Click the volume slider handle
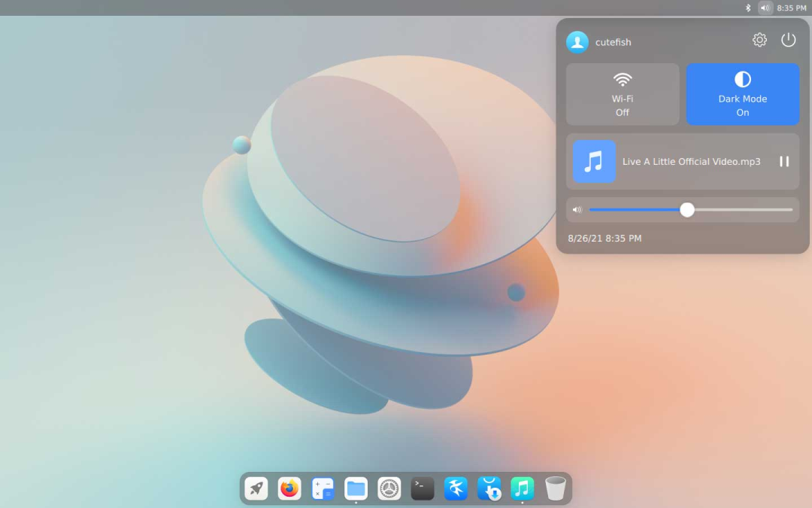Viewport: 812px width, 508px height. (x=687, y=210)
